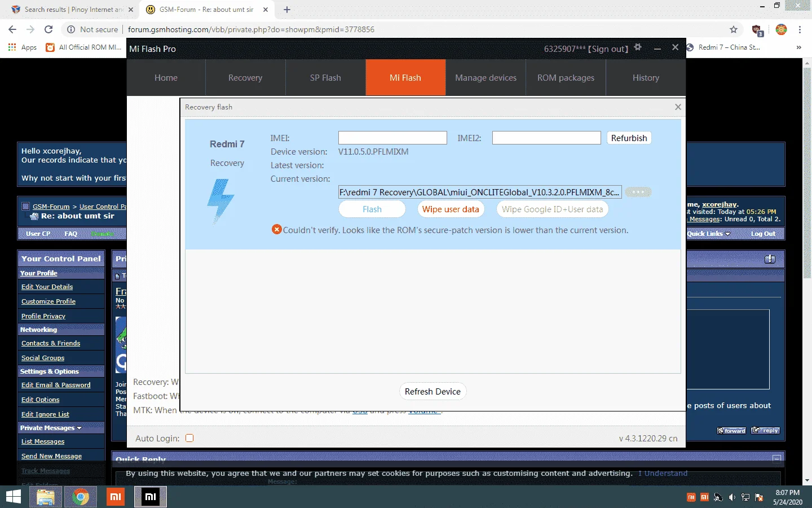Click the browse ROM file ellipsis button
This screenshot has height=508, width=812.
click(638, 192)
